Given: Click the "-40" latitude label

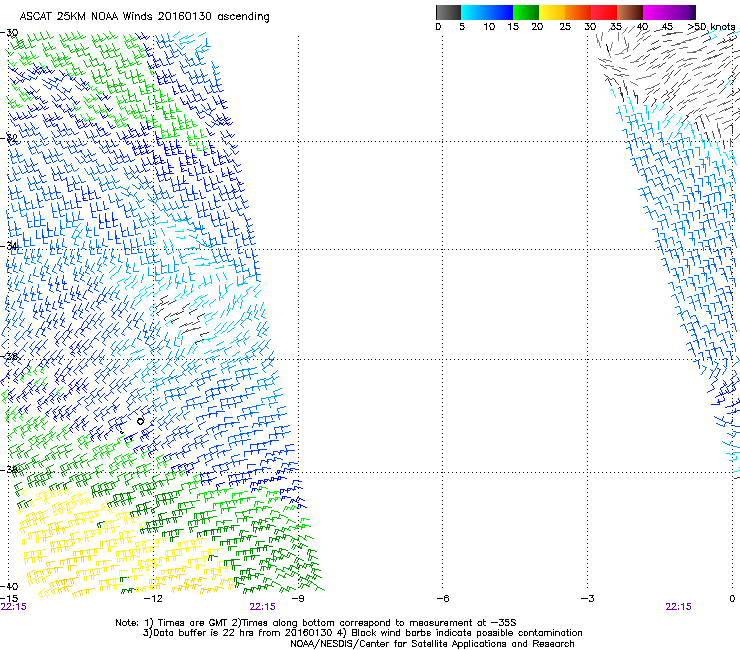Looking at the screenshot, I should click(x=9, y=586).
